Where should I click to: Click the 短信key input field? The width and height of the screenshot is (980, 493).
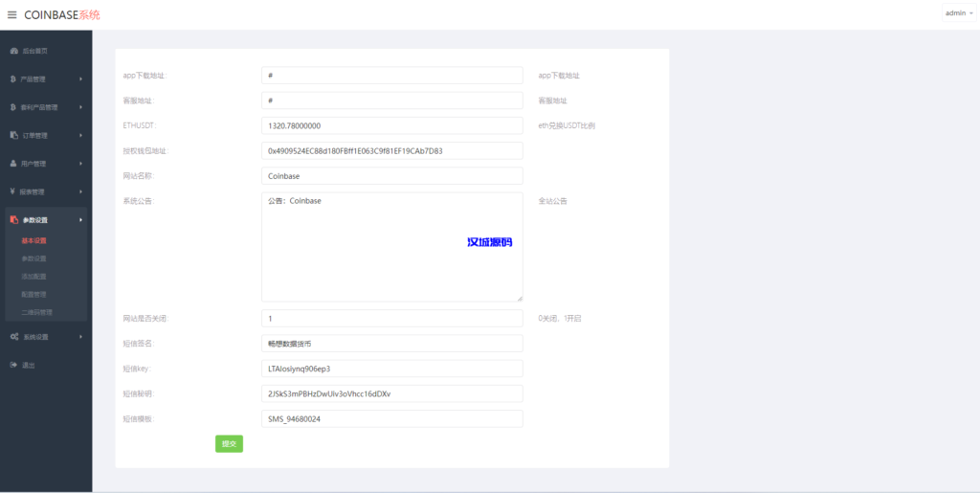(x=391, y=369)
